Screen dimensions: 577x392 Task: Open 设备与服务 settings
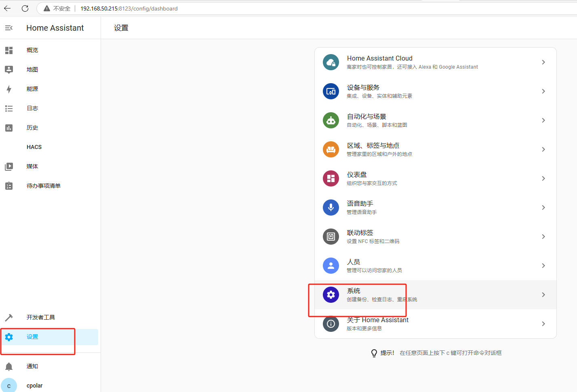point(436,91)
